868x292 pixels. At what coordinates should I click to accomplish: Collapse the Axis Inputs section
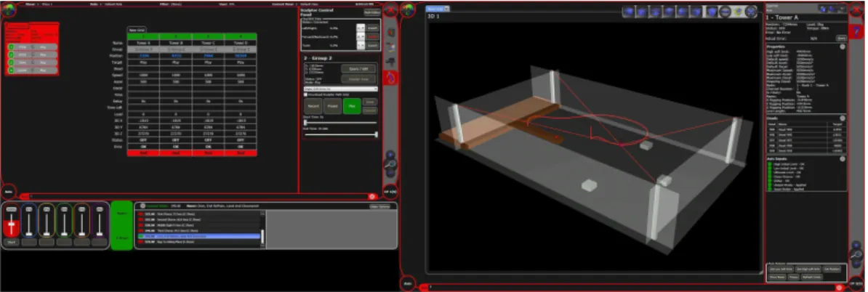pyautogui.click(x=843, y=159)
